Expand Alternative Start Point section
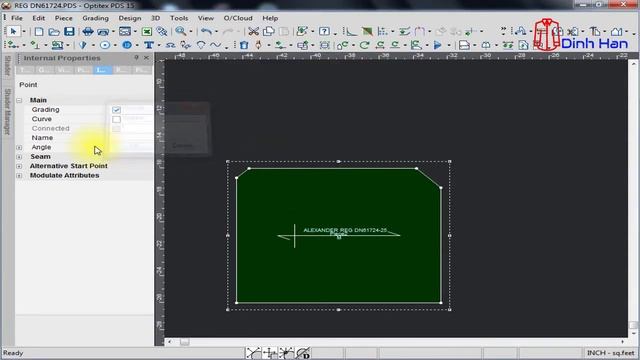This screenshot has height=360, width=640. pyautogui.click(x=19, y=166)
